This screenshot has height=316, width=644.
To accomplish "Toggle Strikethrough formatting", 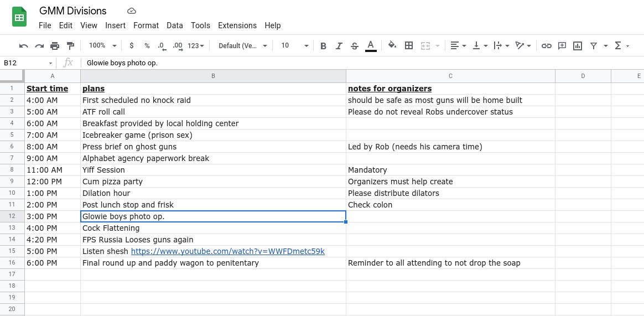I will (355, 45).
